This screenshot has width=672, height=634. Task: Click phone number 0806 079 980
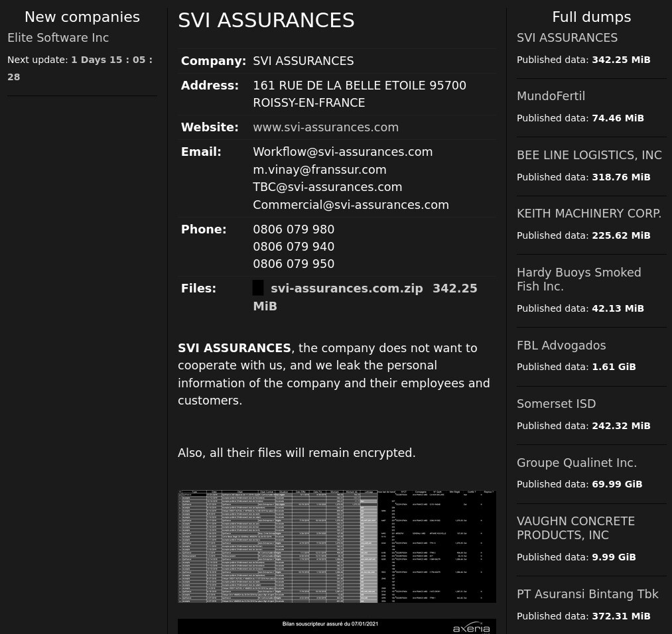294,229
